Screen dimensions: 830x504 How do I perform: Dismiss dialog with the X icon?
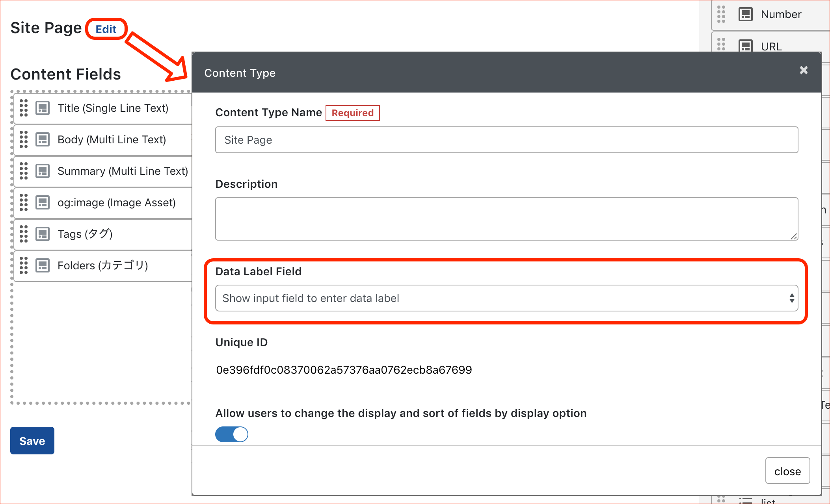pyautogui.click(x=804, y=70)
